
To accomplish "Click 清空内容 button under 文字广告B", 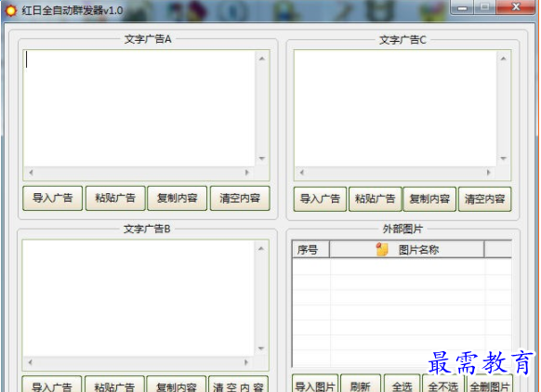I will pos(238,384).
